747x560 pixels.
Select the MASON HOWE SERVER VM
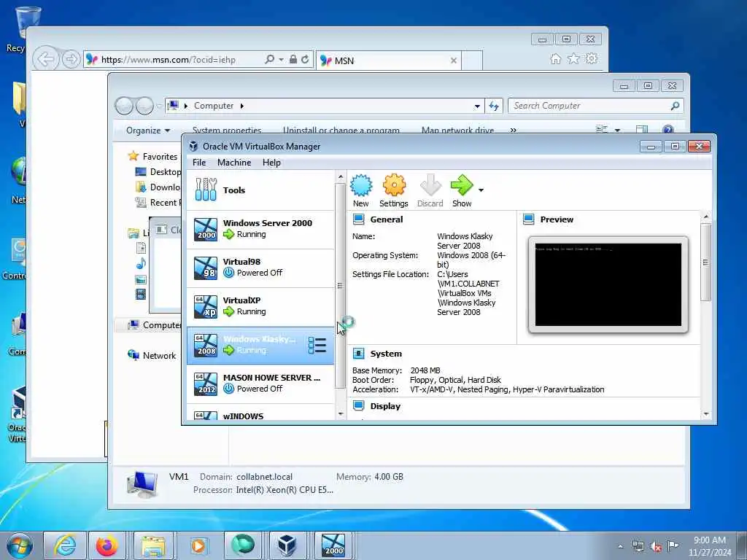coord(260,384)
